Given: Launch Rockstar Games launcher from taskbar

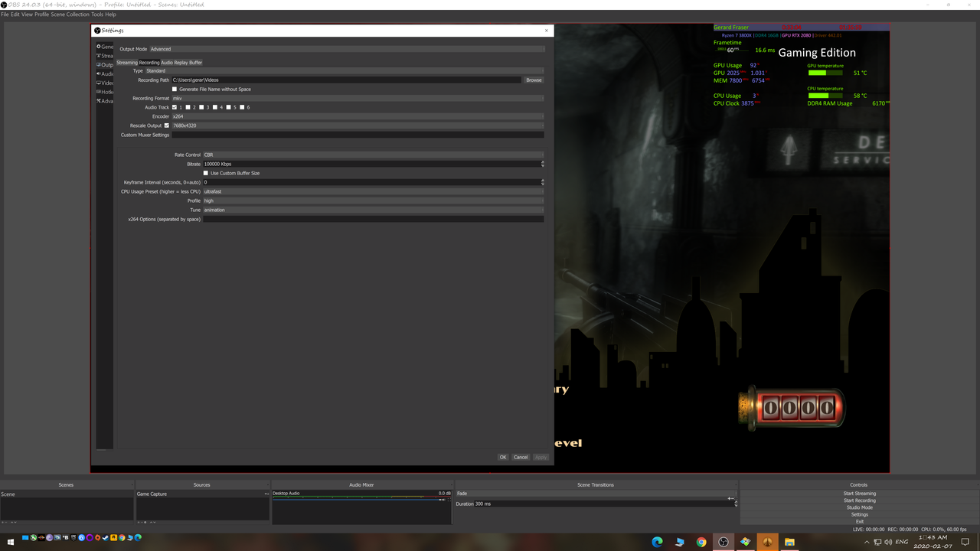Looking at the screenshot, I should (x=113, y=537).
